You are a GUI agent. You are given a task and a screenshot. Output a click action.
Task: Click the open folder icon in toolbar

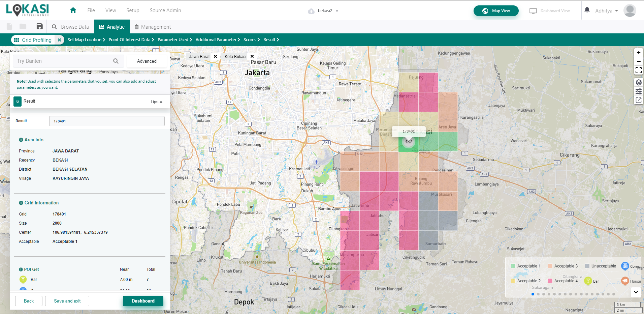tap(23, 27)
